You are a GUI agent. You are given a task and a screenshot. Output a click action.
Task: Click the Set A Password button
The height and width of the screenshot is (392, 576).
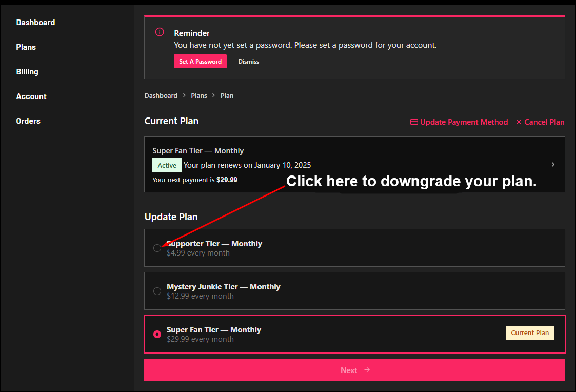tap(200, 62)
